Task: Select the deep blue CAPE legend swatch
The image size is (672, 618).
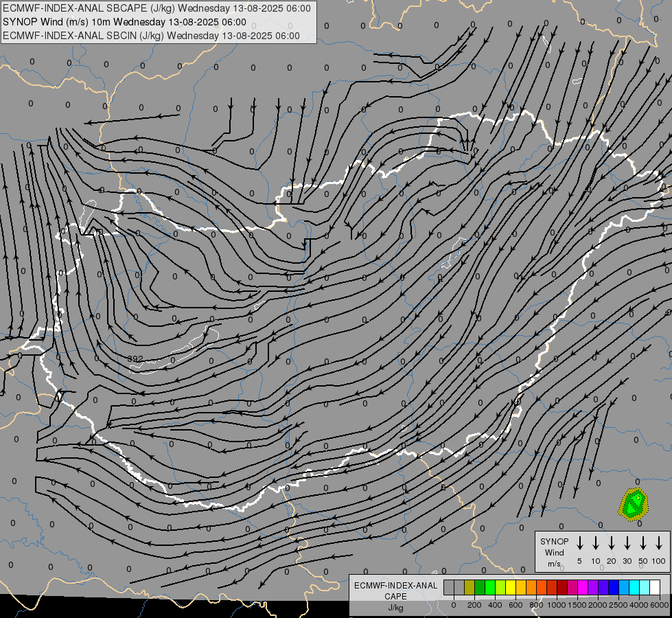Action: (614, 587)
